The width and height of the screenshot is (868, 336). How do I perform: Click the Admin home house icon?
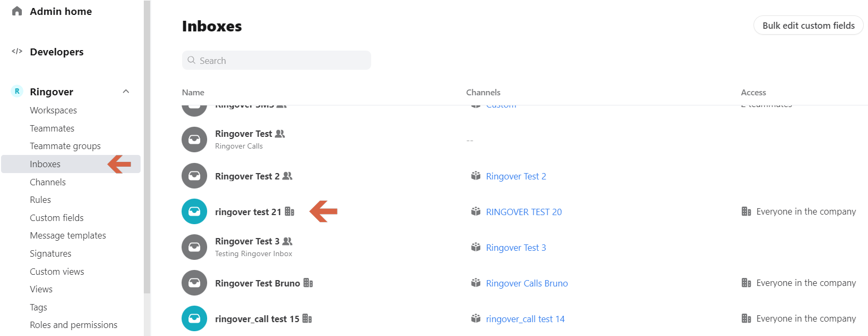coord(17,11)
